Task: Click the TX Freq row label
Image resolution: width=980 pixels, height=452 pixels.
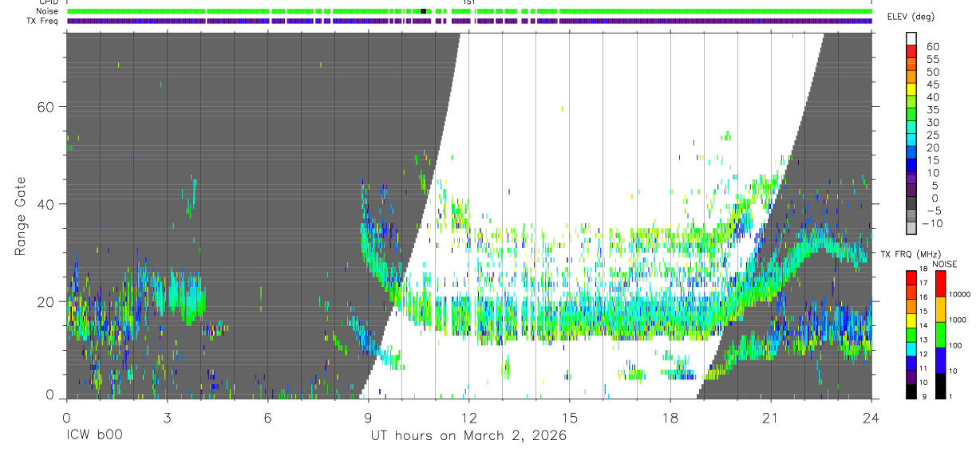Action: [x=43, y=21]
